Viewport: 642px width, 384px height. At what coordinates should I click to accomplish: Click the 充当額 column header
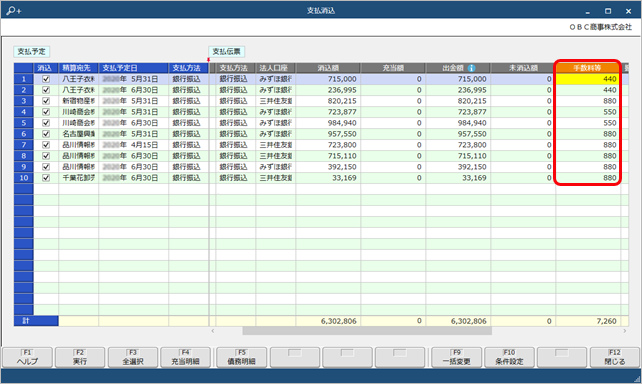click(x=393, y=68)
